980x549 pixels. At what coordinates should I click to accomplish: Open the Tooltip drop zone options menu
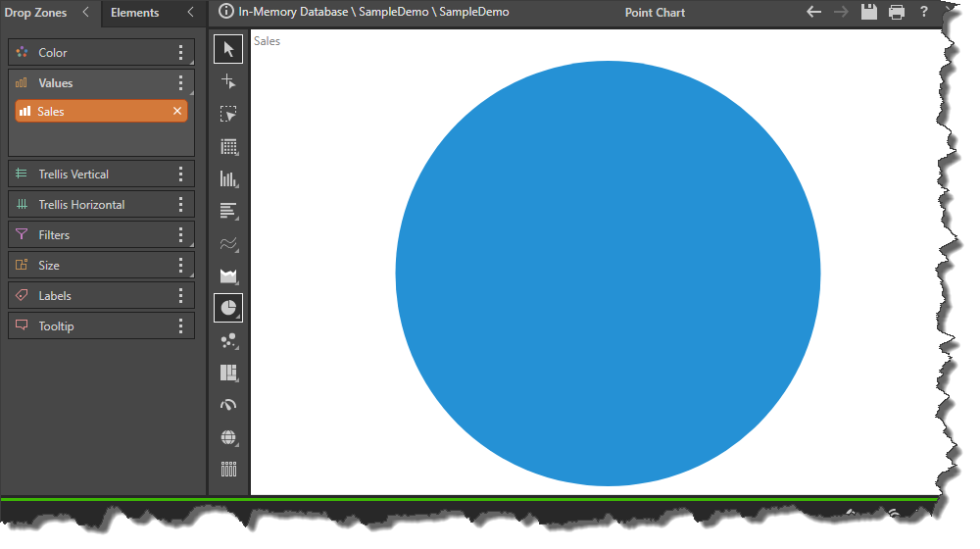tap(180, 326)
